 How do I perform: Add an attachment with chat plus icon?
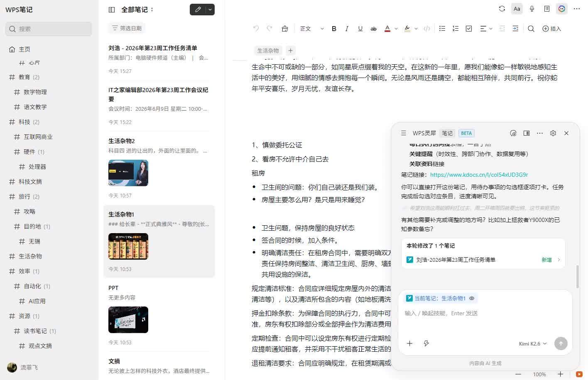point(409,343)
